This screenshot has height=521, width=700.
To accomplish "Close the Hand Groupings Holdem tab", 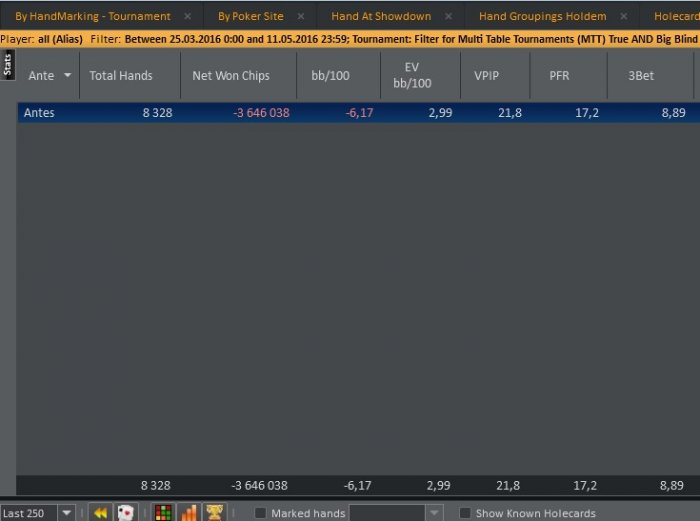I will click(x=624, y=17).
